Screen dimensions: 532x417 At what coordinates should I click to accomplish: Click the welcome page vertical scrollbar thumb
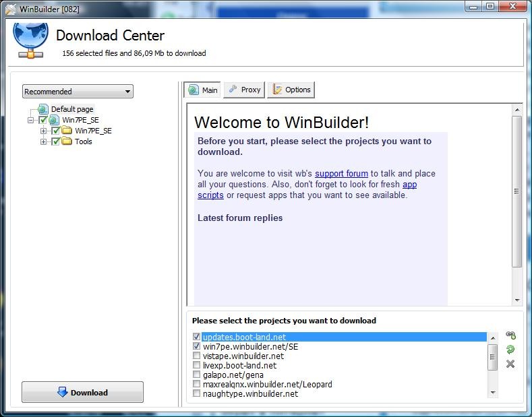516,192
